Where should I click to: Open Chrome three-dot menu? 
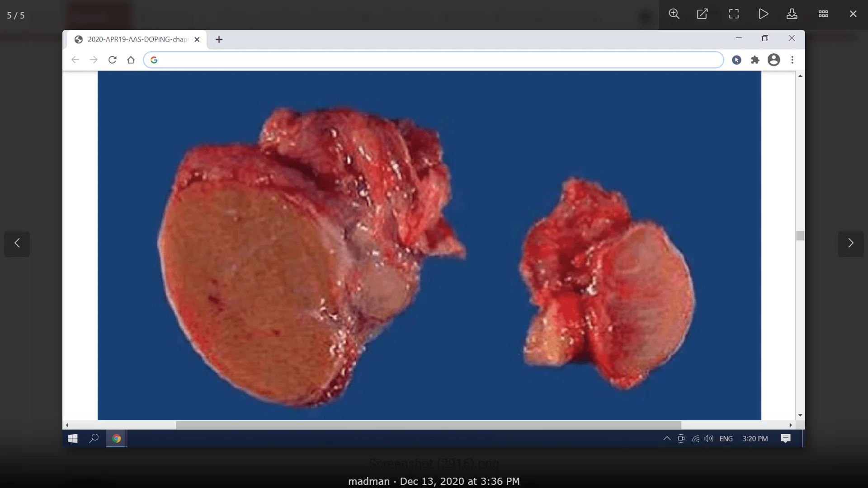click(792, 60)
